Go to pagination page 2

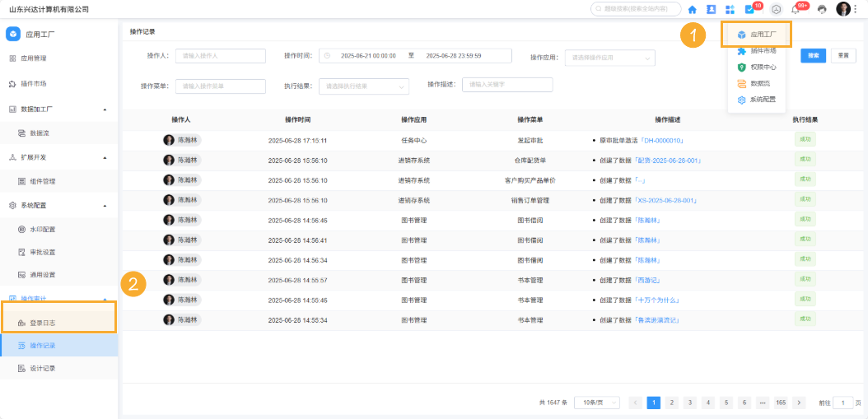coord(671,403)
